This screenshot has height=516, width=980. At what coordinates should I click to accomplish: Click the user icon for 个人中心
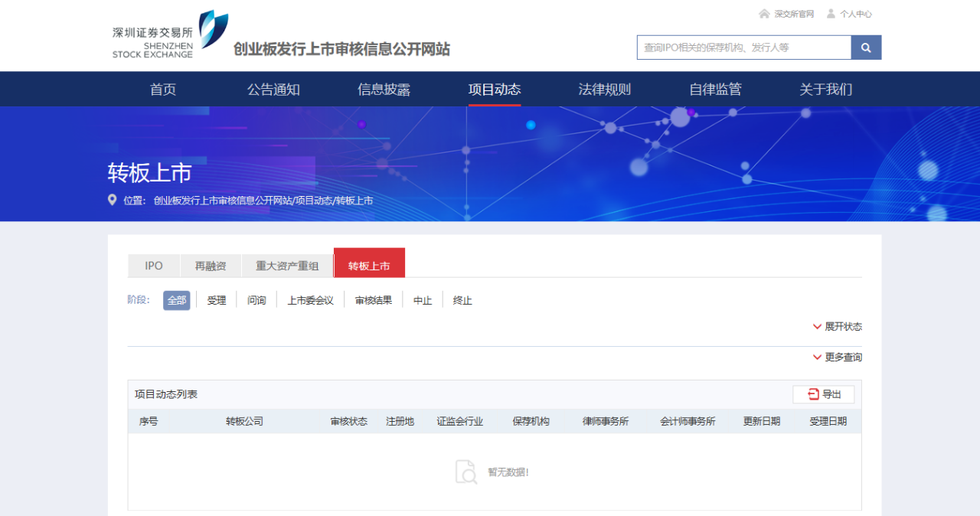831,14
